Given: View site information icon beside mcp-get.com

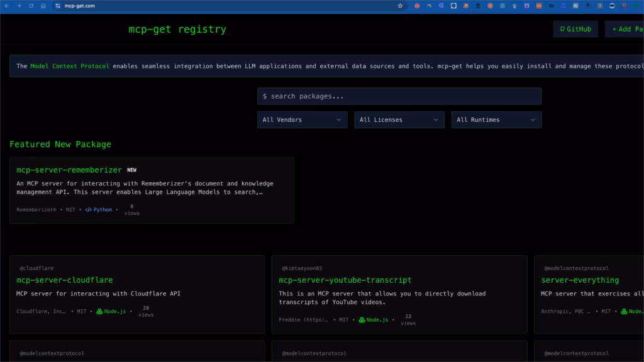Looking at the screenshot, I should (x=57, y=6).
